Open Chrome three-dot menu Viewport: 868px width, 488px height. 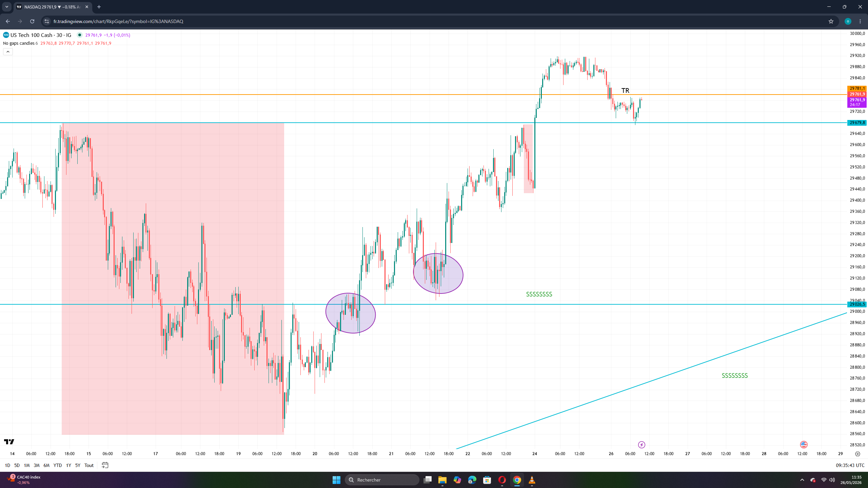tap(860, 21)
